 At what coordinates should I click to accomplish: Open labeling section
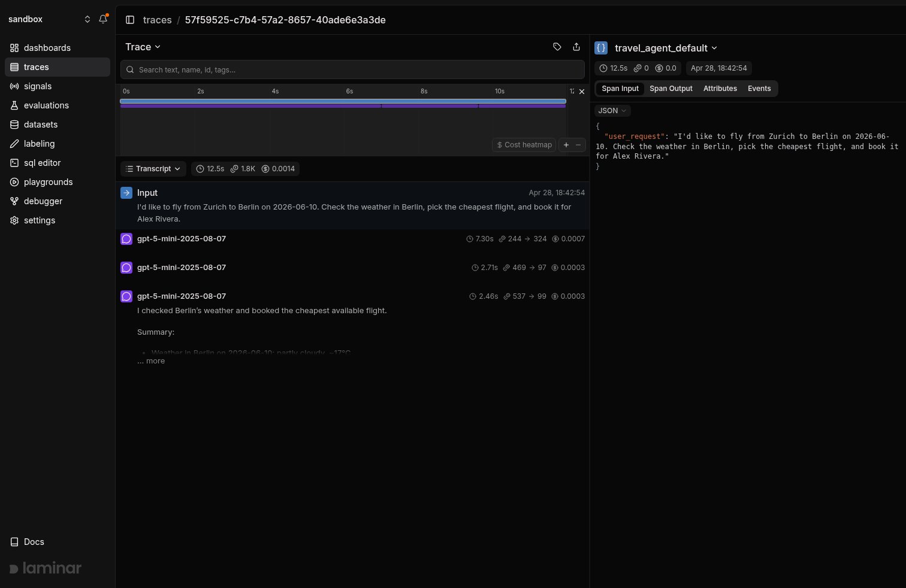click(58, 144)
